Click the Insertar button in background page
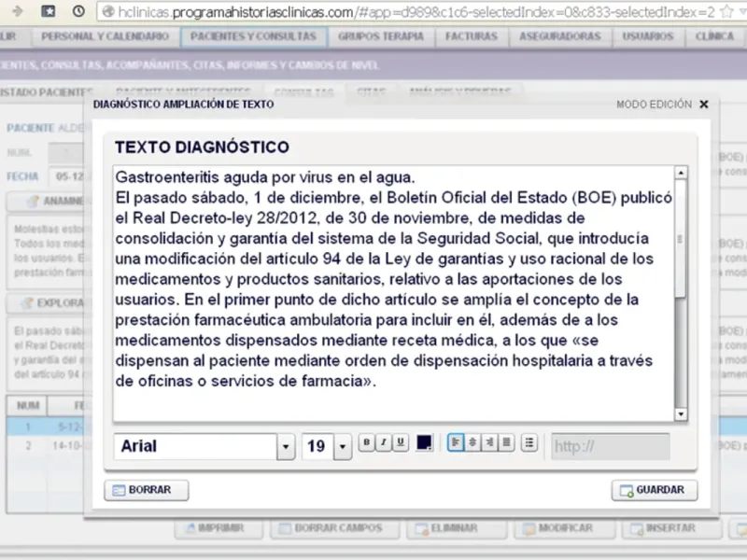 point(671,528)
